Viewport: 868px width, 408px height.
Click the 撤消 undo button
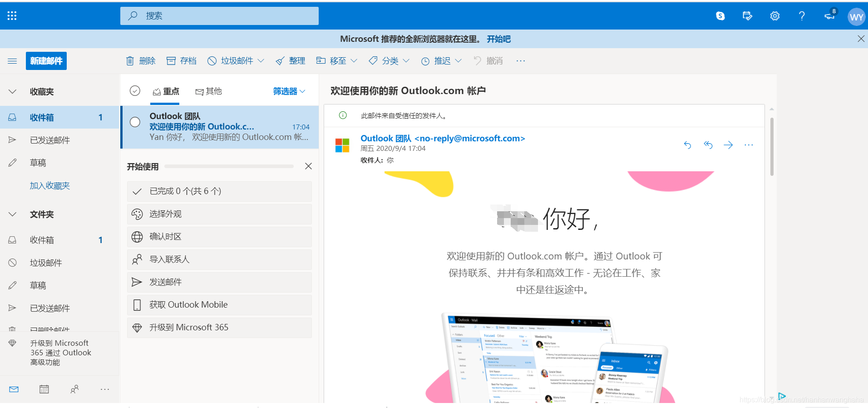(x=488, y=61)
